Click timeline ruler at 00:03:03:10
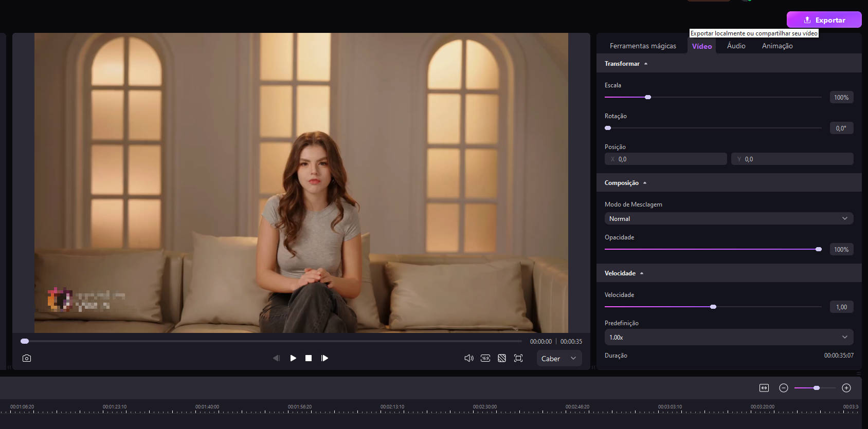The height and width of the screenshot is (429, 868). click(x=670, y=407)
